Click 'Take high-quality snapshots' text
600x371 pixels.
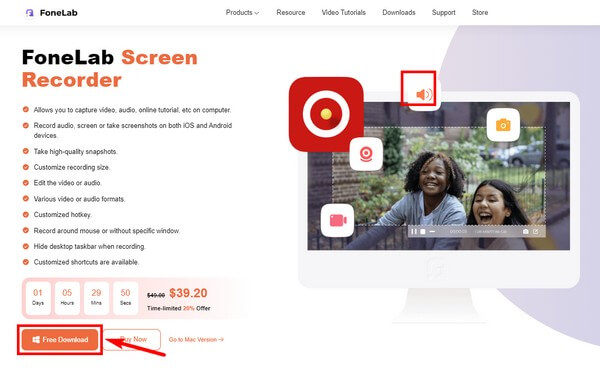[75, 151]
